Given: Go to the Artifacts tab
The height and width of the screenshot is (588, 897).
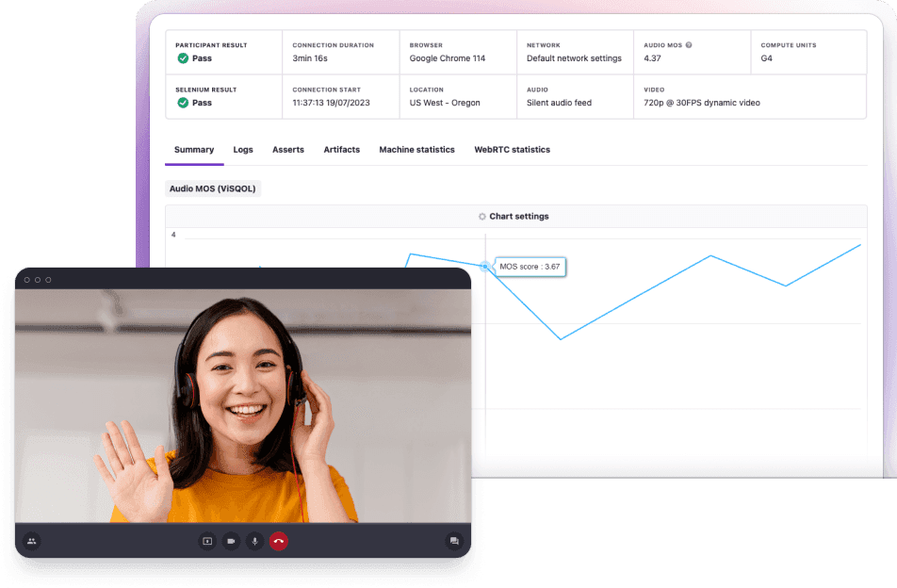Looking at the screenshot, I should [341, 150].
